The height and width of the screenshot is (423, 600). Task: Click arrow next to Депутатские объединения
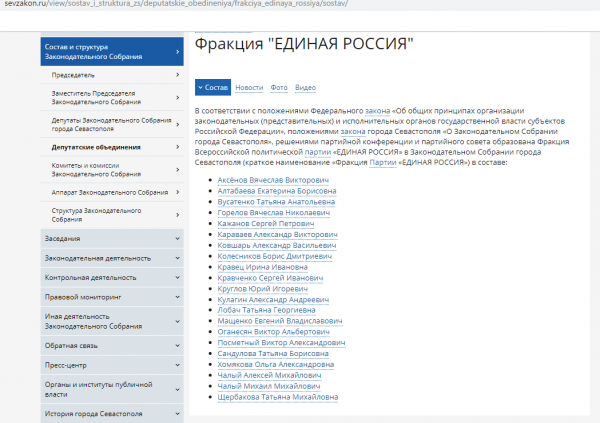click(178, 147)
